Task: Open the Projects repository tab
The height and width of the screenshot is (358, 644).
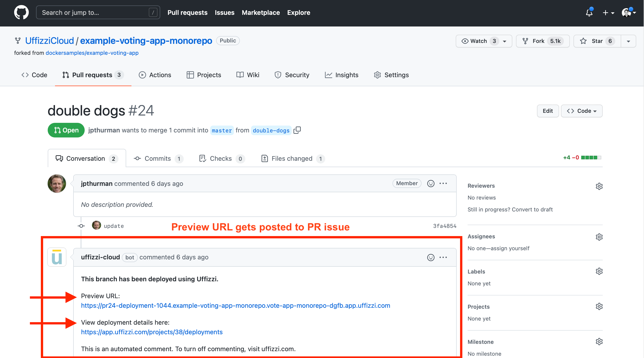Action: 204,75
